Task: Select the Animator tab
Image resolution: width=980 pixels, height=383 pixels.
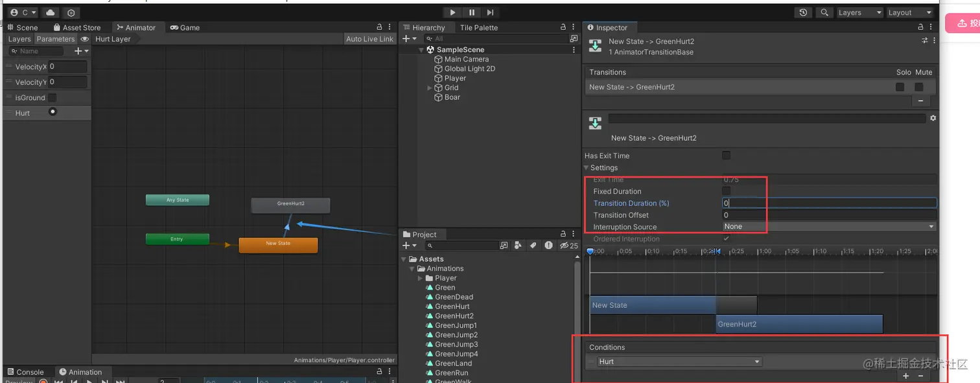Action: coord(136,27)
